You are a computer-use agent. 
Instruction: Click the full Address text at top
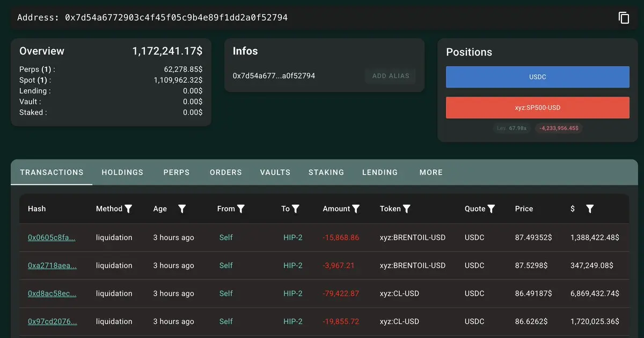pyautogui.click(x=152, y=18)
